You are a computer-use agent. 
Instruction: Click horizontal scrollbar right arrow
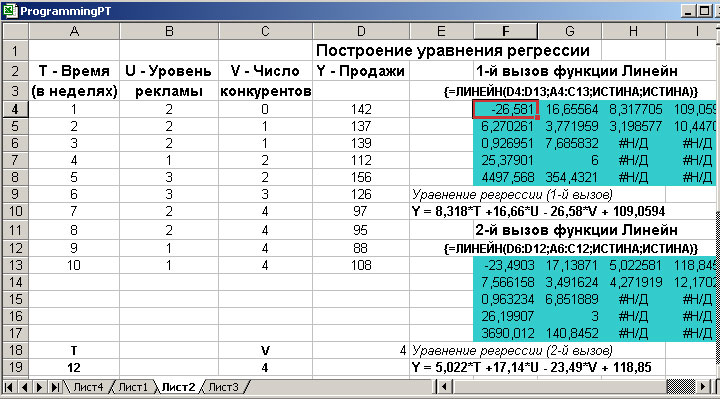coord(703,387)
